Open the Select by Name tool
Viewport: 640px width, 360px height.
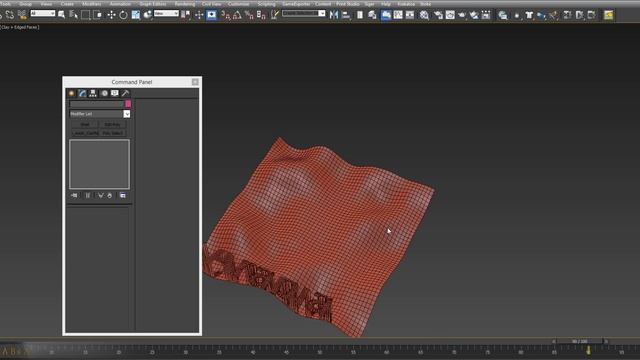coord(73,15)
